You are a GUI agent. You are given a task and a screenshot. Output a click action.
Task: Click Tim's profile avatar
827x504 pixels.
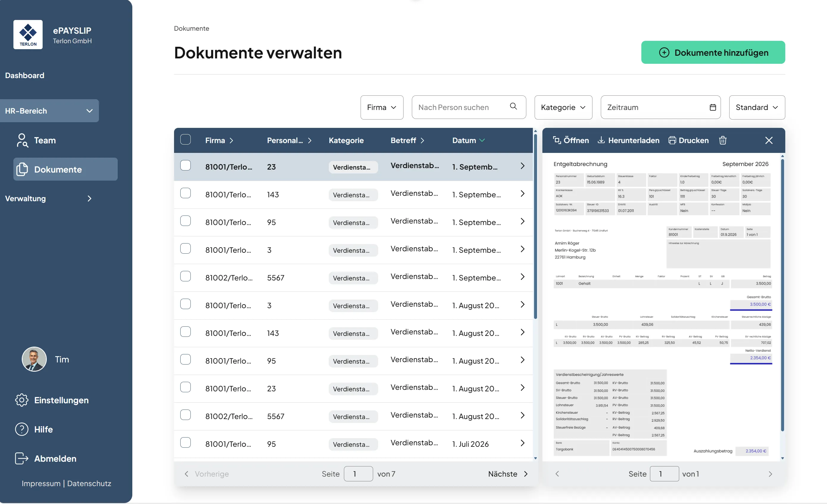pyautogui.click(x=34, y=359)
